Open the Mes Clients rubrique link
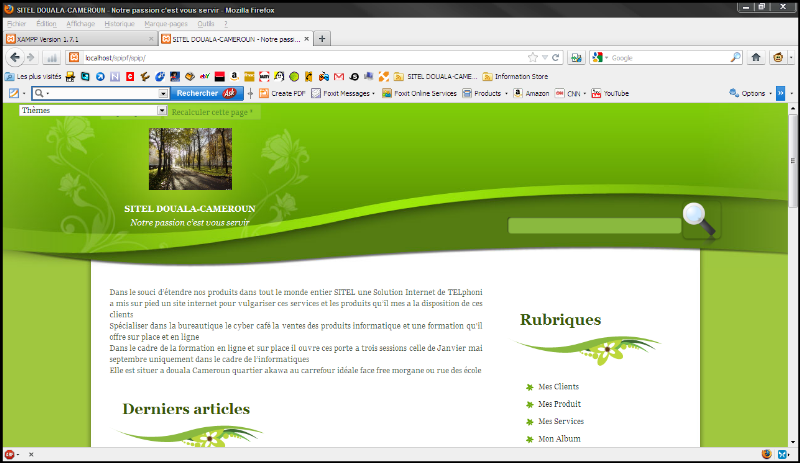This screenshot has height=463, width=800. pos(558,386)
